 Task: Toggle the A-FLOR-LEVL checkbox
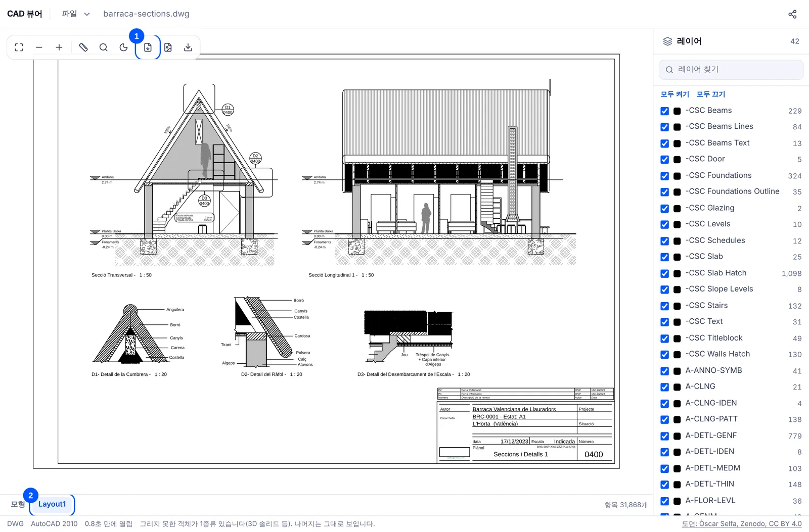pyautogui.click(x=665, y=501)
